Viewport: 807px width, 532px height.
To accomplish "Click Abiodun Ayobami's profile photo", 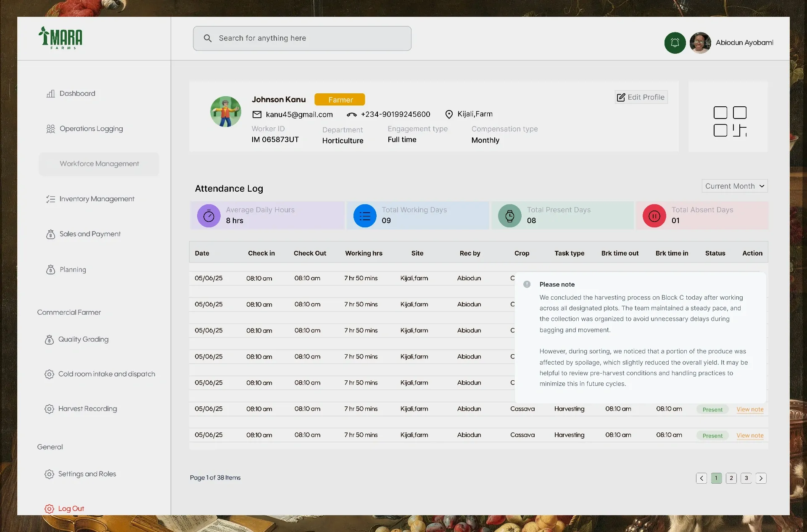I will pos(700,42).
